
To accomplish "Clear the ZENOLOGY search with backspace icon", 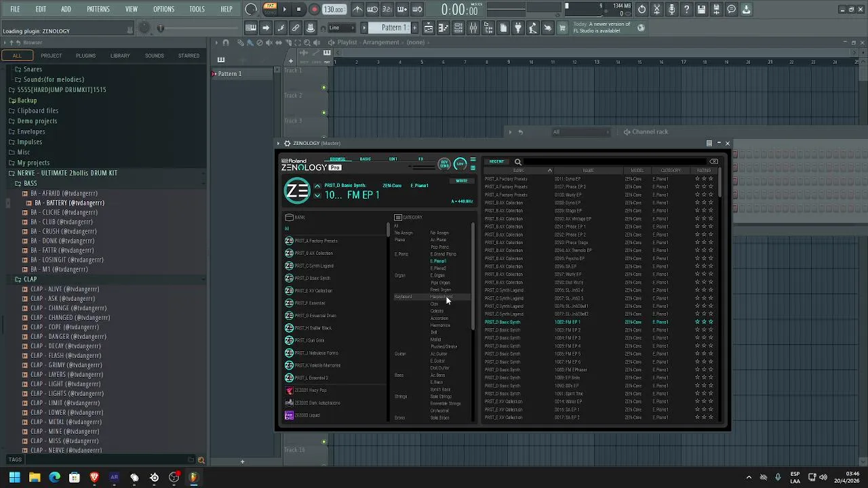I will click(x=714, y=161).
